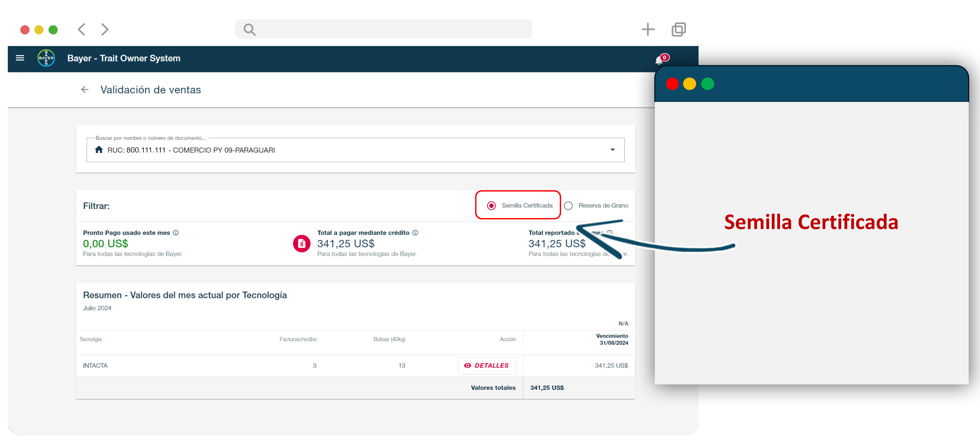Click the browser back chevron
980x445 pixels.
(82, 29)
